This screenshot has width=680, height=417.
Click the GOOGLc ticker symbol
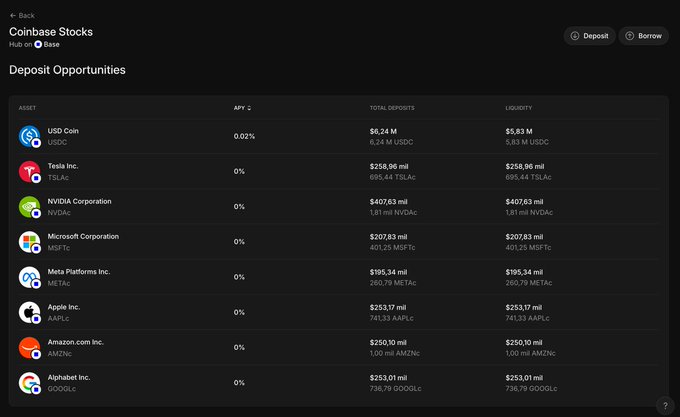(x=62, y=389)
